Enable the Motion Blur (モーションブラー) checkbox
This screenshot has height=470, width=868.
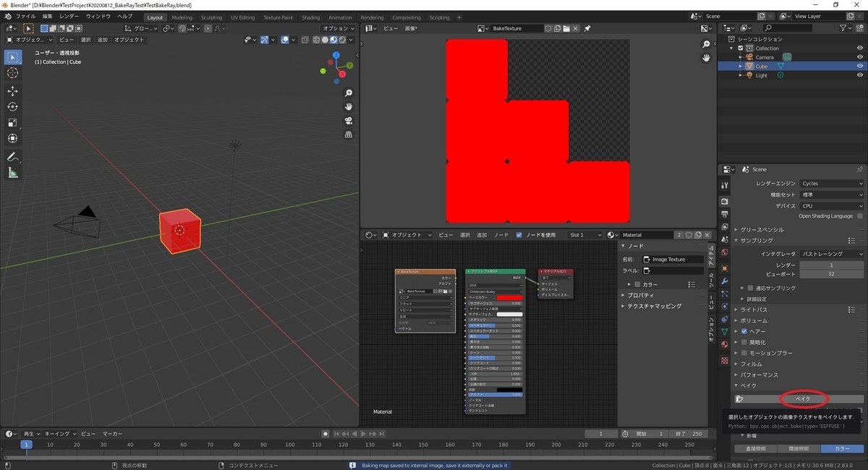(744, 353)
